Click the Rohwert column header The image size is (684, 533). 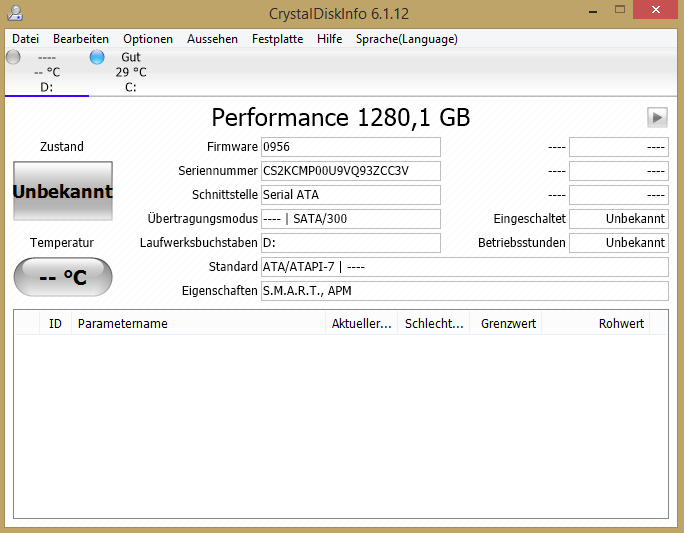[x=595, y=324]
